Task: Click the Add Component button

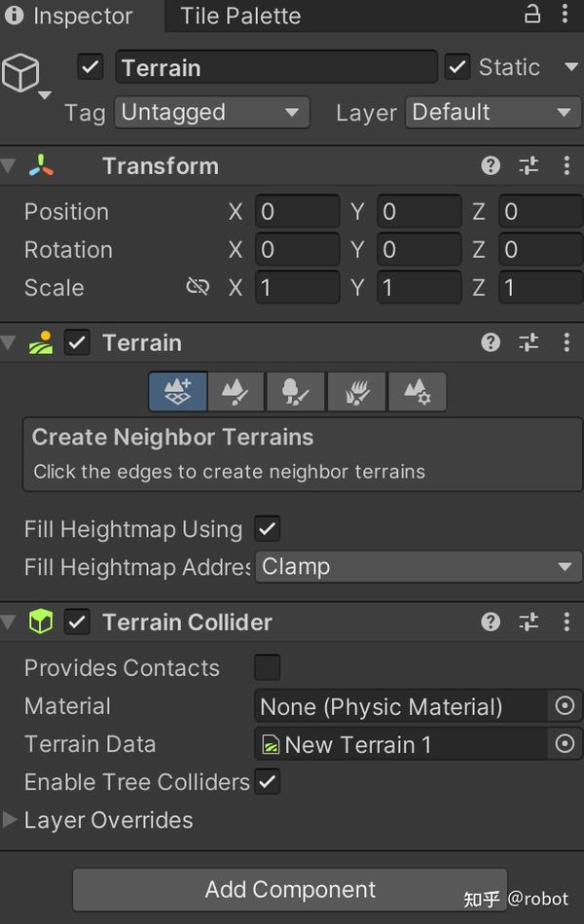Action: pos(290,889)
